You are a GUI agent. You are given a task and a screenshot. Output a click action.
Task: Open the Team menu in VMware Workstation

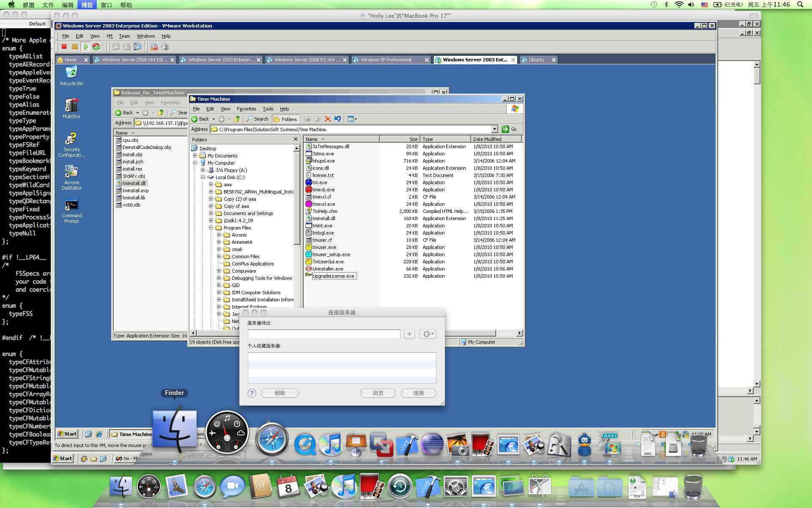(124, 36)
